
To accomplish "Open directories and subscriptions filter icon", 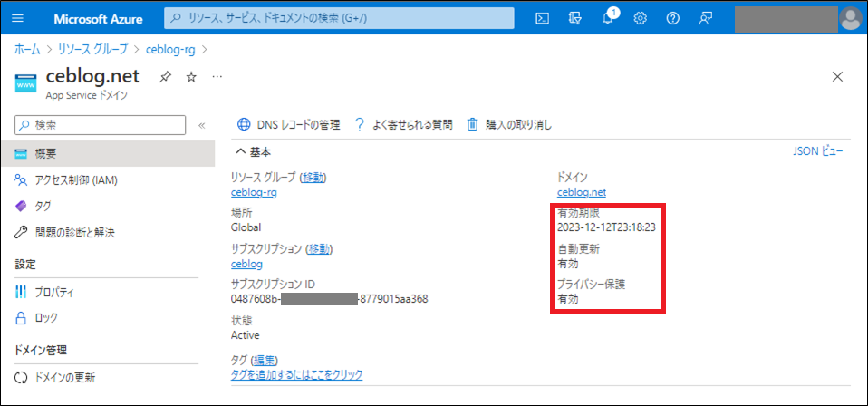I will click(575, 18).
